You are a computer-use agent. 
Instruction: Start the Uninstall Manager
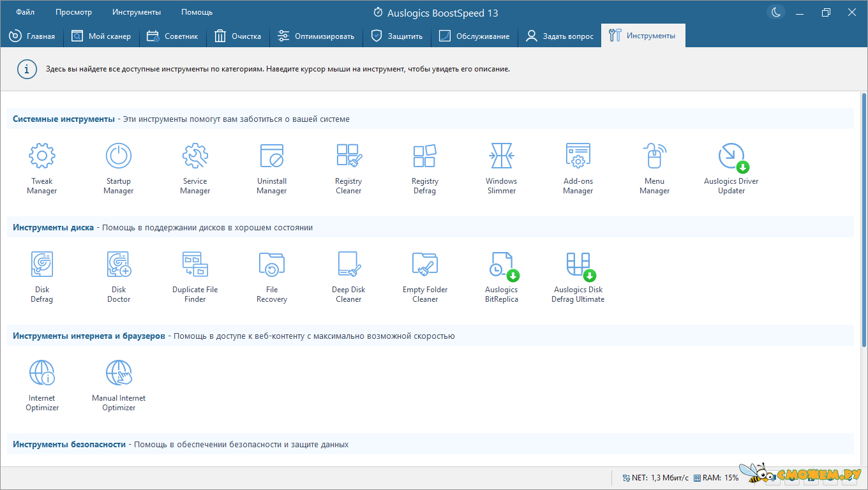click(272, 168)
